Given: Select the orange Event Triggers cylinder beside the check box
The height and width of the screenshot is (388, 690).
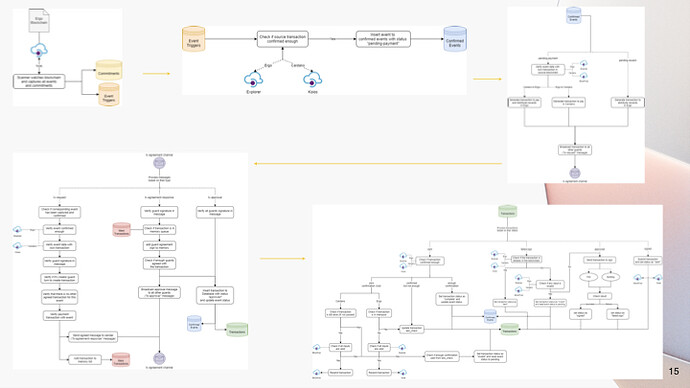Looking at the screenshot, I should [x=193, y=39].
